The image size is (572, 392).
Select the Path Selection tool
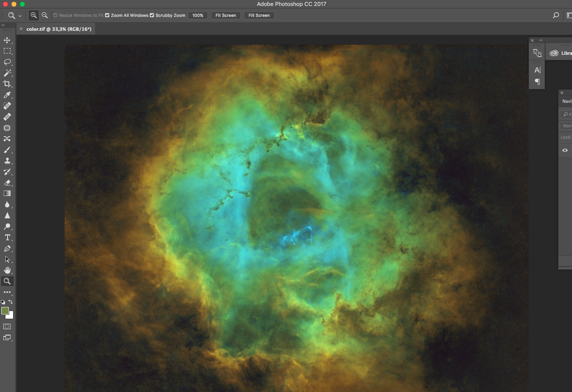pyautogui.click(x=7, y=259)
